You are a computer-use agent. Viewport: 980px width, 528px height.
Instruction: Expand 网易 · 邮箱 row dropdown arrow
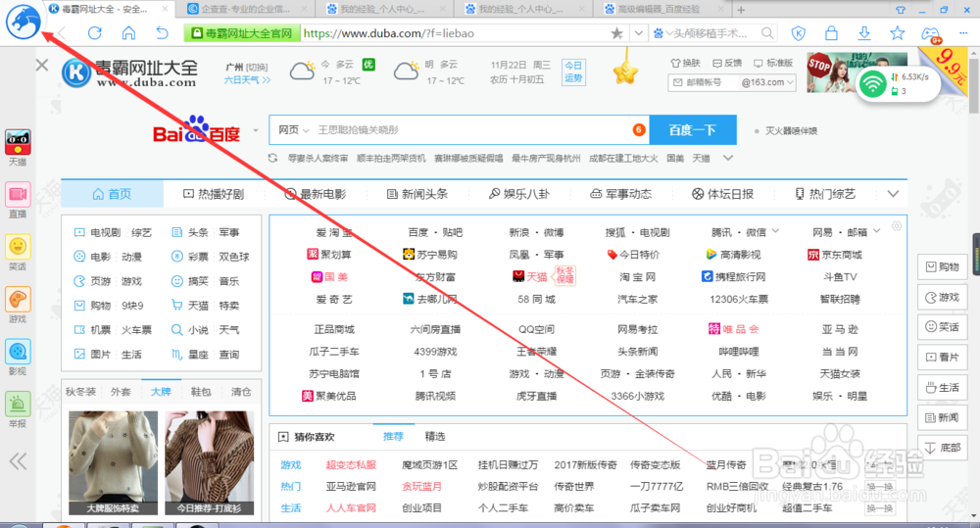[x=877, y=232]
